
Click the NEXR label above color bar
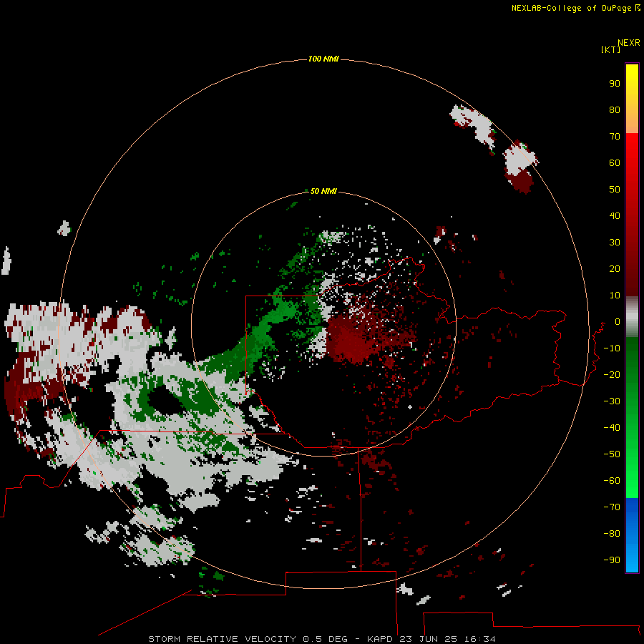coord(629,43)
